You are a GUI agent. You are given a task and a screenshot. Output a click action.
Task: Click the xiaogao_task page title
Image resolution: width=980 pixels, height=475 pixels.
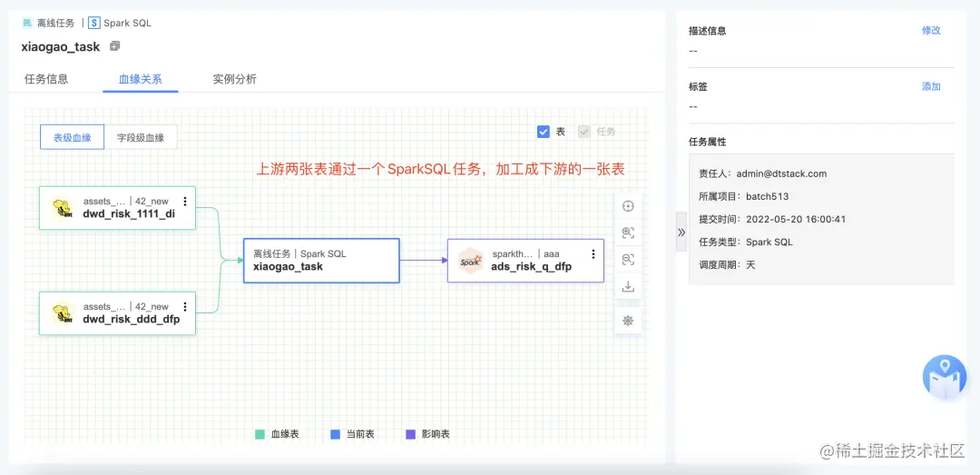click(x=61, y=47)
